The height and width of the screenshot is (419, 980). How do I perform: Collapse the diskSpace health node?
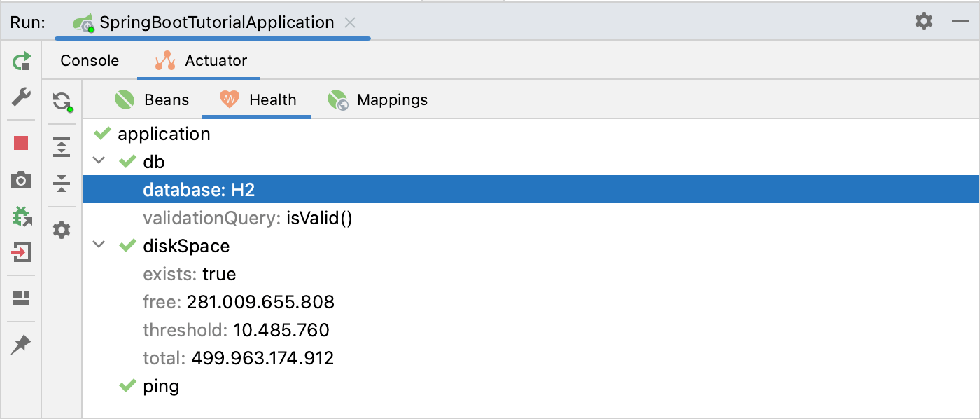tap(99, 245)
